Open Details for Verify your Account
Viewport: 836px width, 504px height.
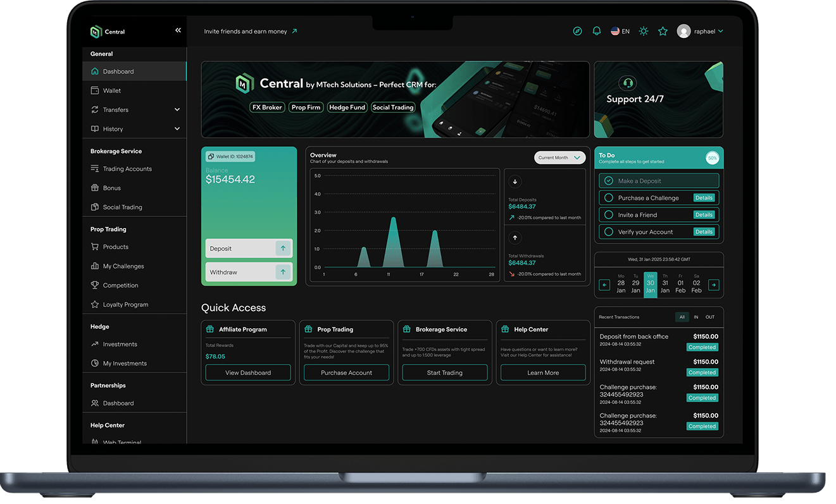pos(704,232)
